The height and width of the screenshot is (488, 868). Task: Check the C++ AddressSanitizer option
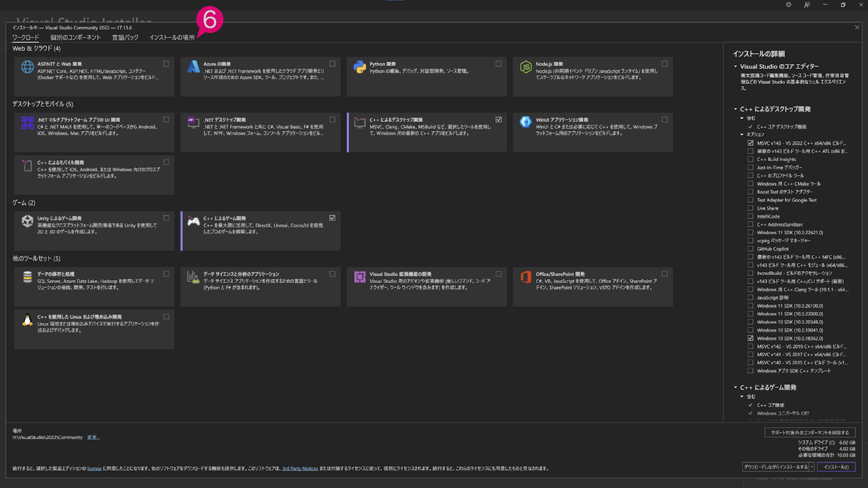pyautogui.click(x=750, y=225)
